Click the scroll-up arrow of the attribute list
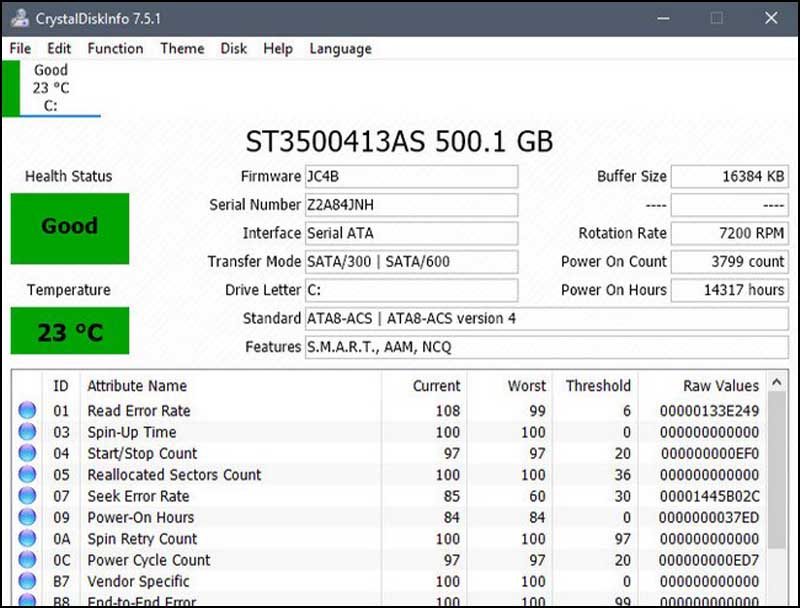 [777, 382]
